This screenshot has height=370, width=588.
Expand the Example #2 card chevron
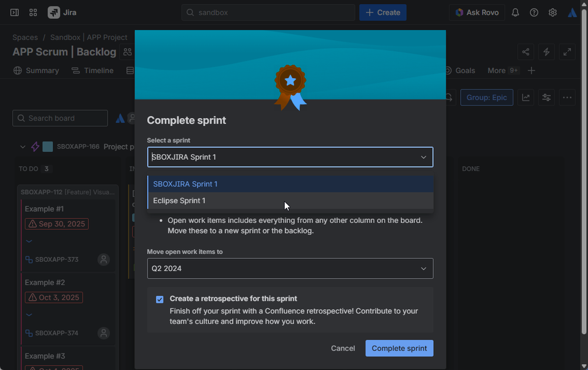(29, 315)
